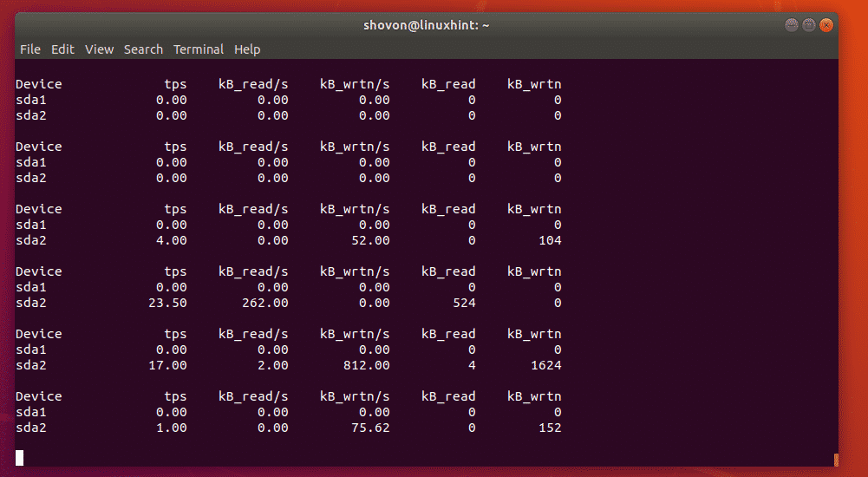Image resolution: width=868 pixels, height=477 pixels.
Task: Click the 23.50 tps value
Action: 167,303
